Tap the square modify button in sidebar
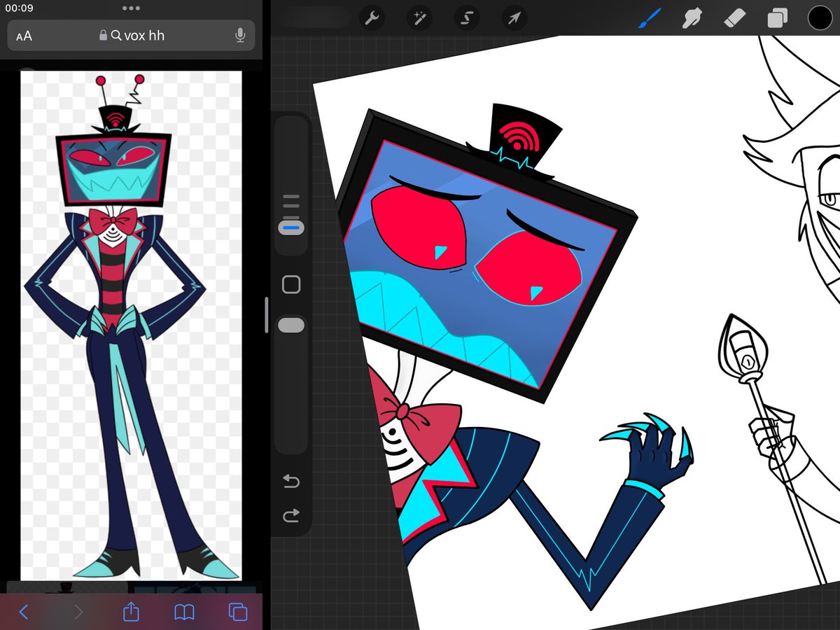 pyautogui.click(x=291, y=284)
